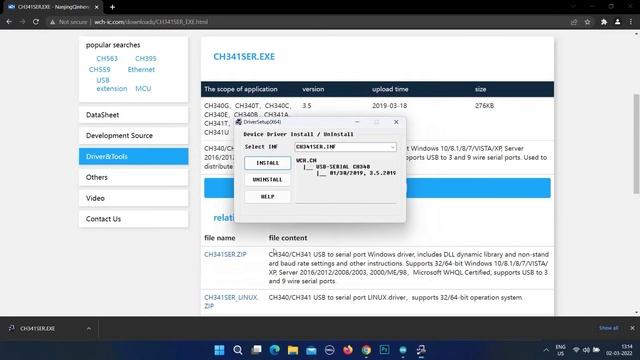Open the Contact Us sidebar item
640x360 pixels.
(x=133, y=219)
